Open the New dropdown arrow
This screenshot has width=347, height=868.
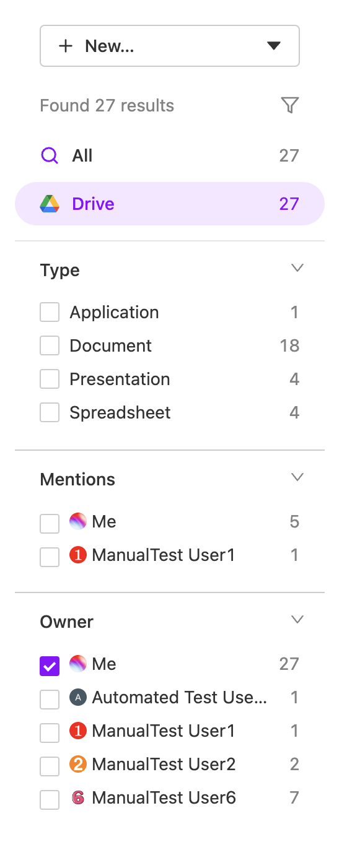(x=274, y=46)
